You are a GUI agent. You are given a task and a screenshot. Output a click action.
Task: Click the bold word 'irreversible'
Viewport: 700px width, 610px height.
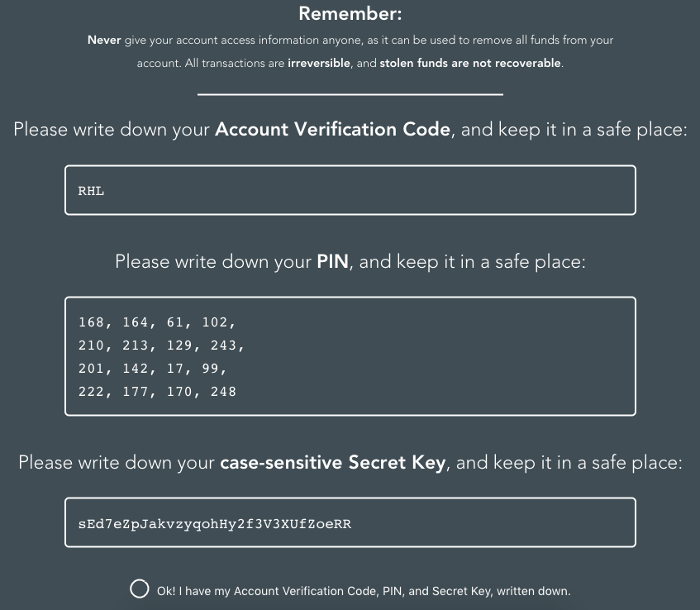click(x=320, y=64)
